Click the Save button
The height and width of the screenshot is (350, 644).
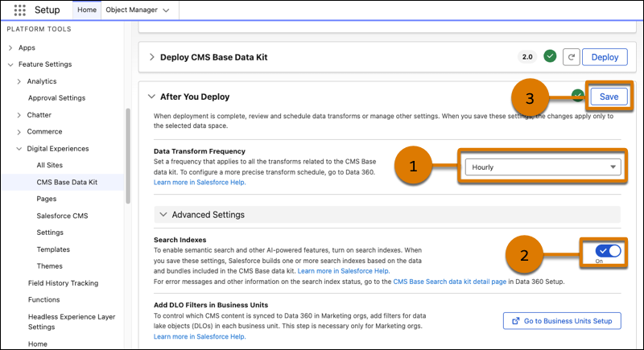point(609,97)
